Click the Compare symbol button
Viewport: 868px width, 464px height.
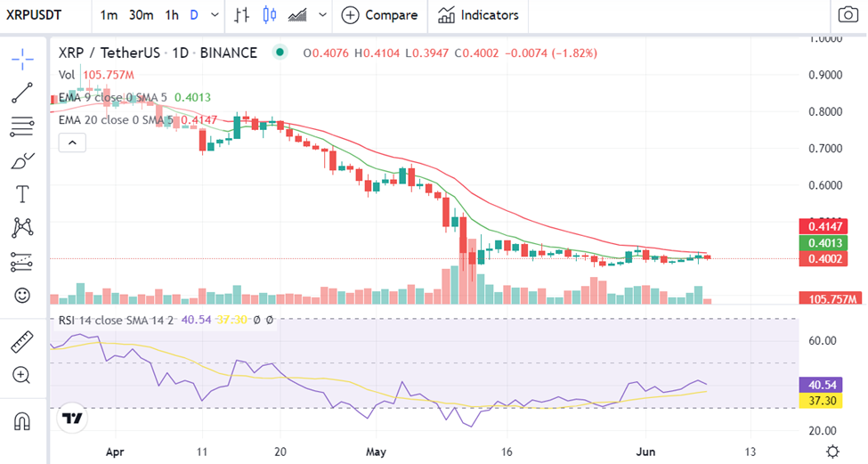(380, 15)
